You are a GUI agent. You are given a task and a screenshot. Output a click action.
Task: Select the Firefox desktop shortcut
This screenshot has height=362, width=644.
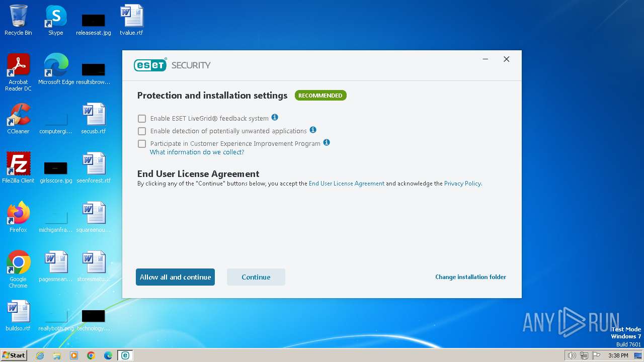[x=18, y=217]
